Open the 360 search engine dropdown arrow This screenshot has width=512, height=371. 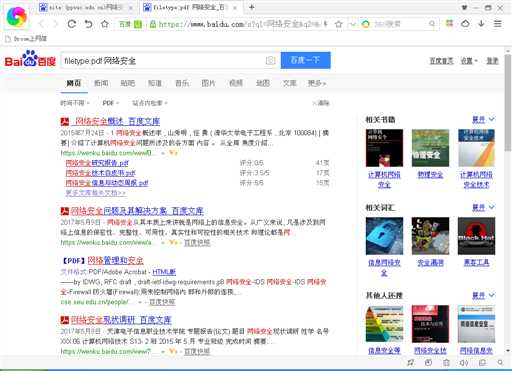point(353,24)
